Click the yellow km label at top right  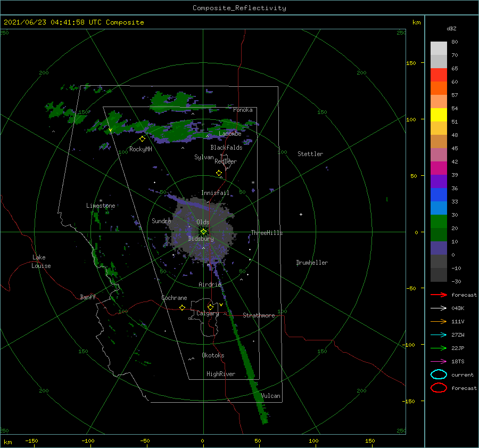416,22
